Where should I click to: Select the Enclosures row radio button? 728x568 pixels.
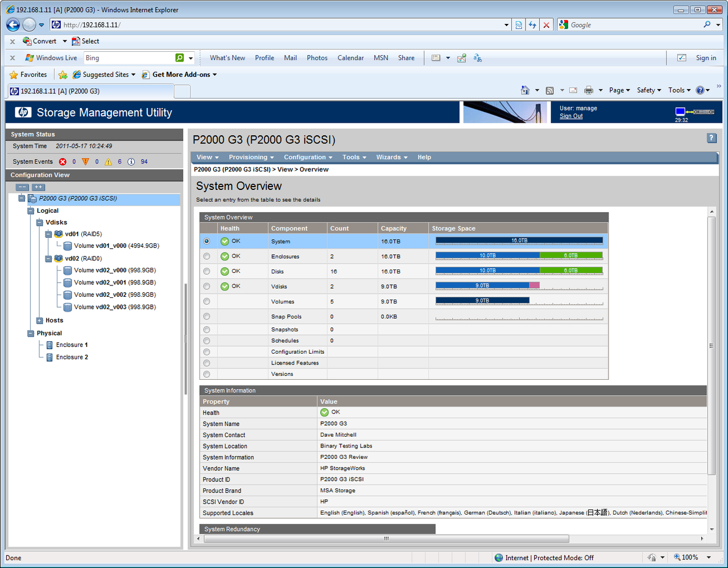pos(206,256)
